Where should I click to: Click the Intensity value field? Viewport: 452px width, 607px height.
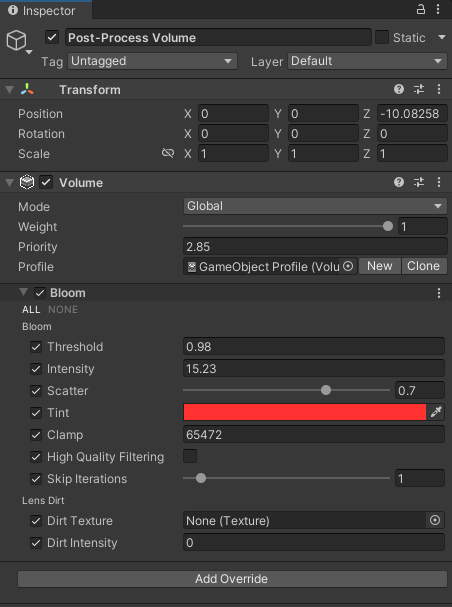(314, 369)
